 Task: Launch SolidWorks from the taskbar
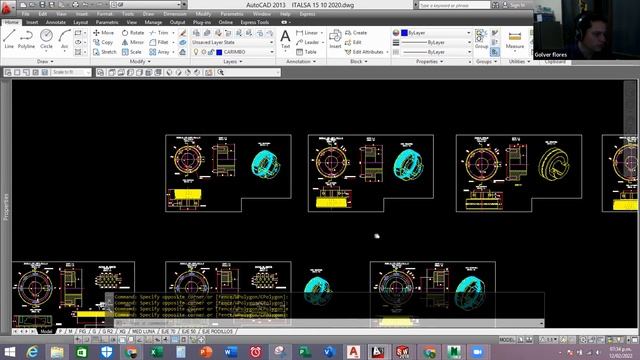tap(402, 352)
